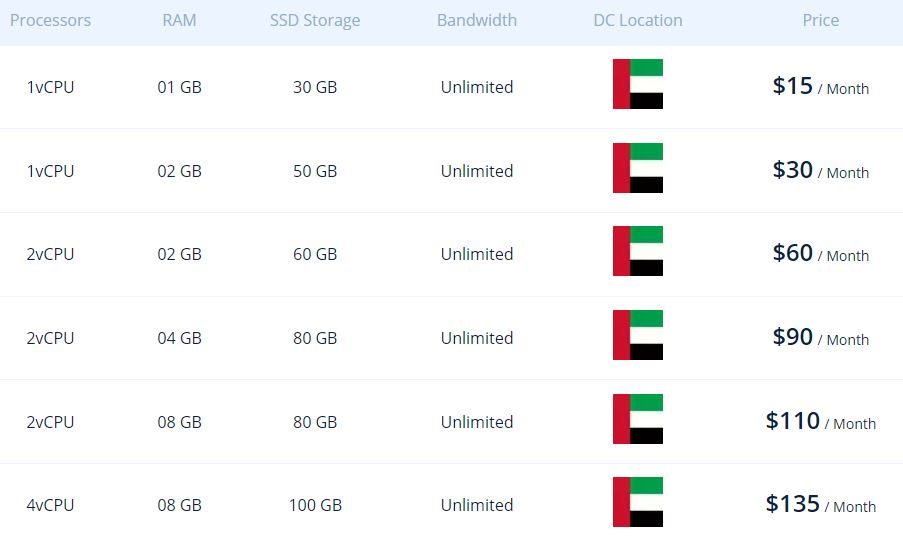Click the UAE flag in the $60 plan row

click(638, 251)
